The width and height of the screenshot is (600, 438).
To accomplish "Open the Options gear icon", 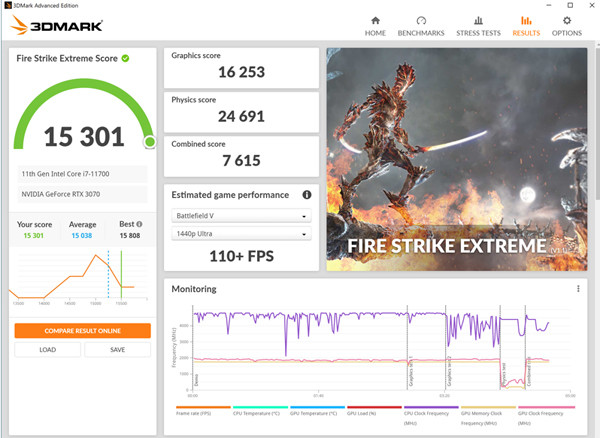I will (x=567, y=21).
